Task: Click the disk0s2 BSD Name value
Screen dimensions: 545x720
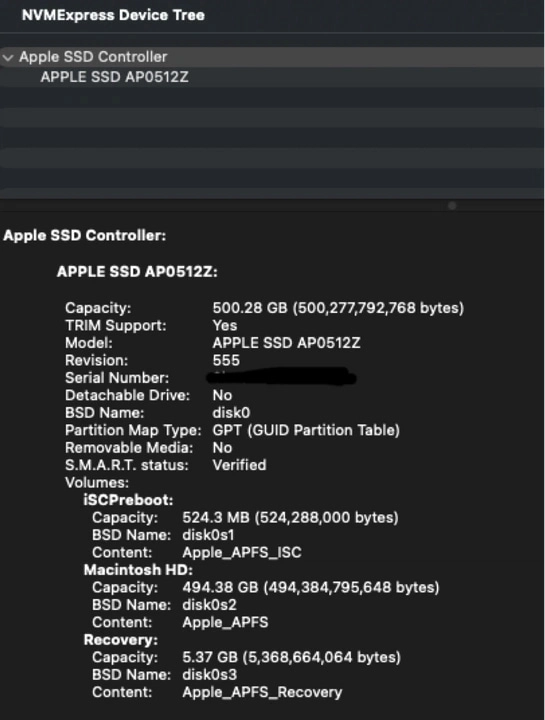Action: click(209, 605)
